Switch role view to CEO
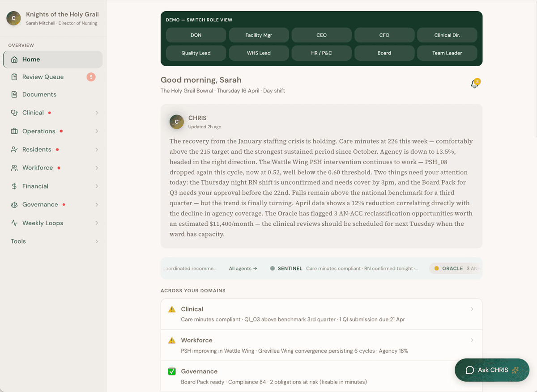 click(x=321, y=35)
